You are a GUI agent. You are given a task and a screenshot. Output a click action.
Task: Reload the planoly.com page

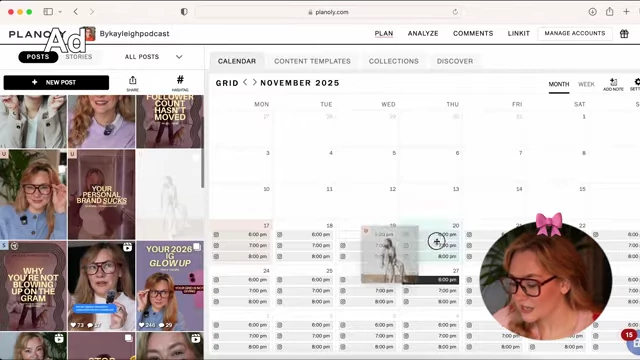point(455,12)
